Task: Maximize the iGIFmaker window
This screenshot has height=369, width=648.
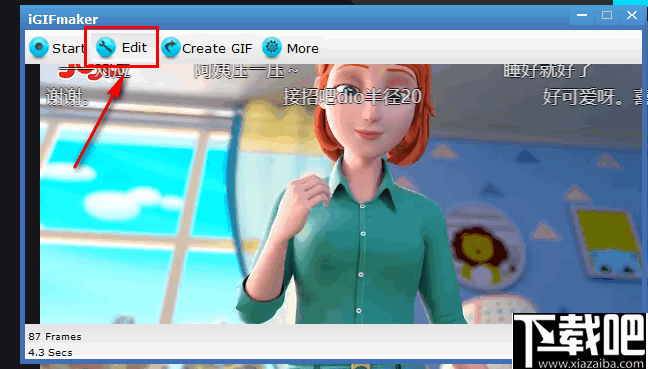Action: click(607, 16)
